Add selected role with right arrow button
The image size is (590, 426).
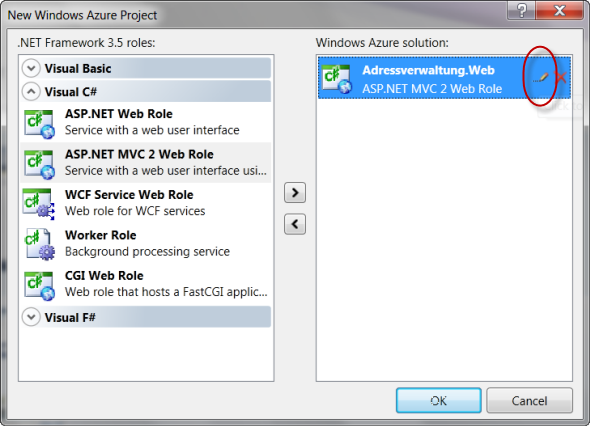295,193
